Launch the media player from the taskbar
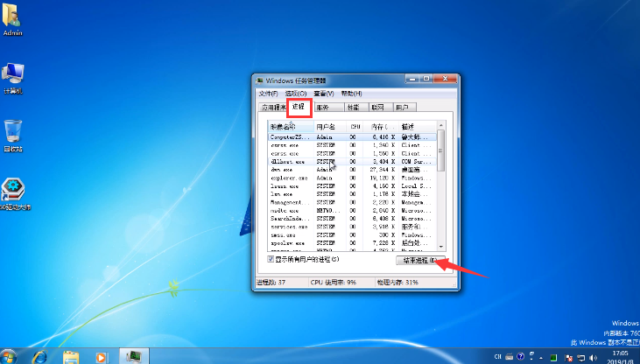Screen dimensions: 640x364 click(102, 356)
